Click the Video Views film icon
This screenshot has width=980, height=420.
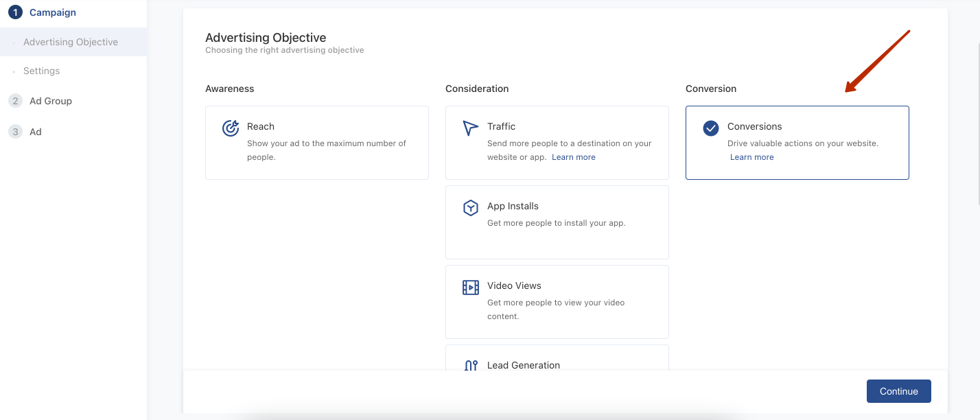[x=470, y=288]
